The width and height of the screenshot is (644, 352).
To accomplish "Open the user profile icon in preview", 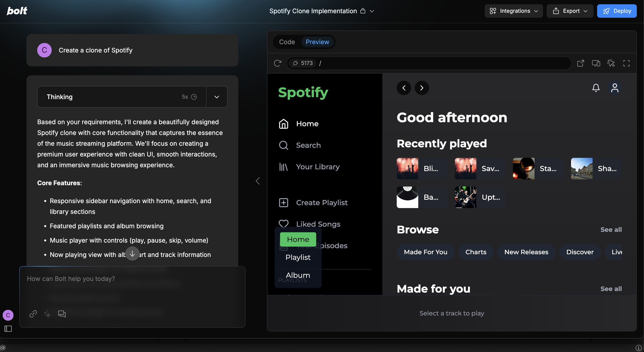I will 615,88.
